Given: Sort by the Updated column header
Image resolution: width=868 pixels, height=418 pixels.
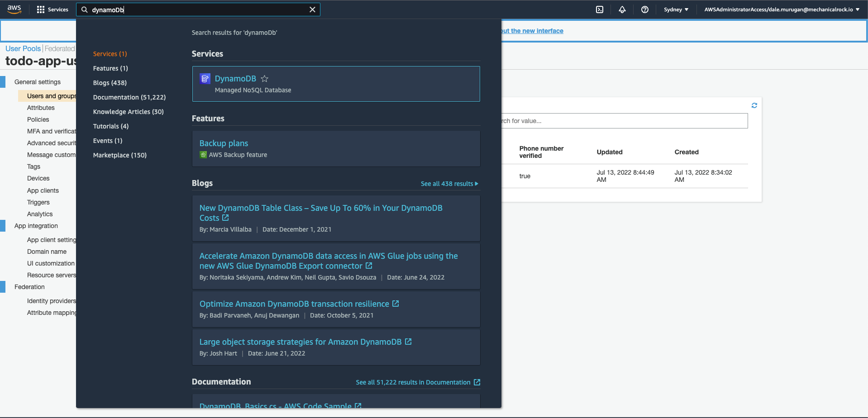Looking at the screenshot, I should click(x=610, y=152).
